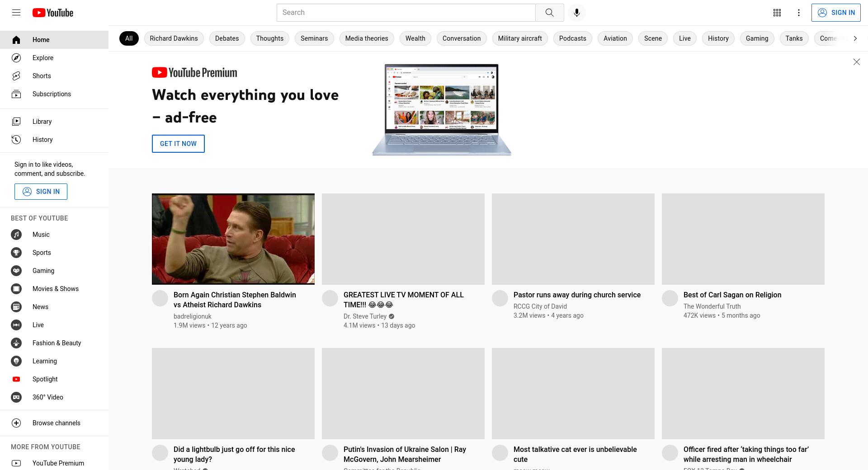
Task: Click SIGN IN button in sidebar
Action: point(41,192)
